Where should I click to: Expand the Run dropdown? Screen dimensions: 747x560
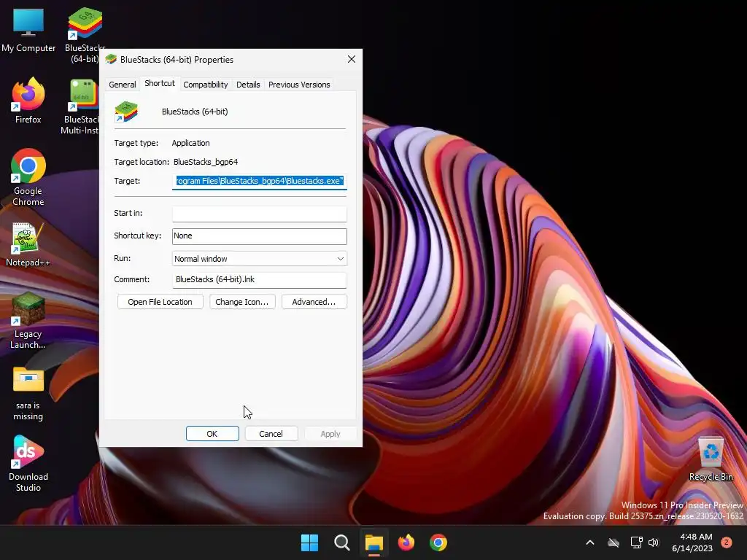pyautogui.click(x=260, y=259)
